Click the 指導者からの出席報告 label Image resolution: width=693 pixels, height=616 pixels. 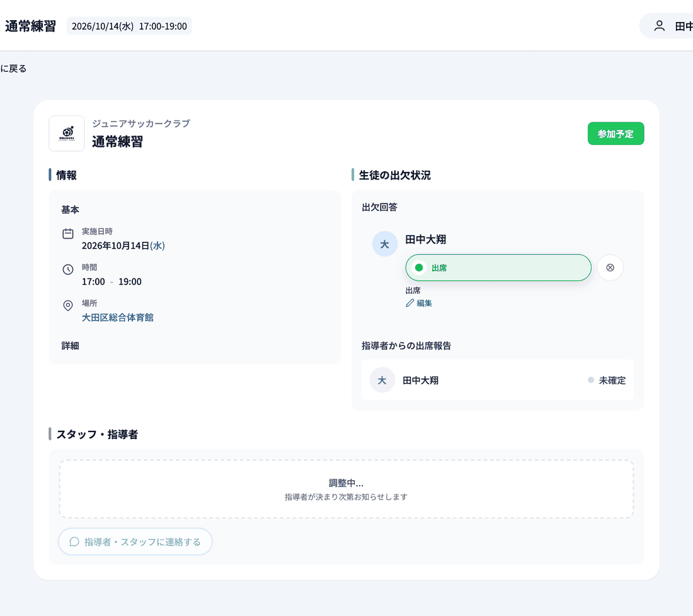[x=406, y=346]
